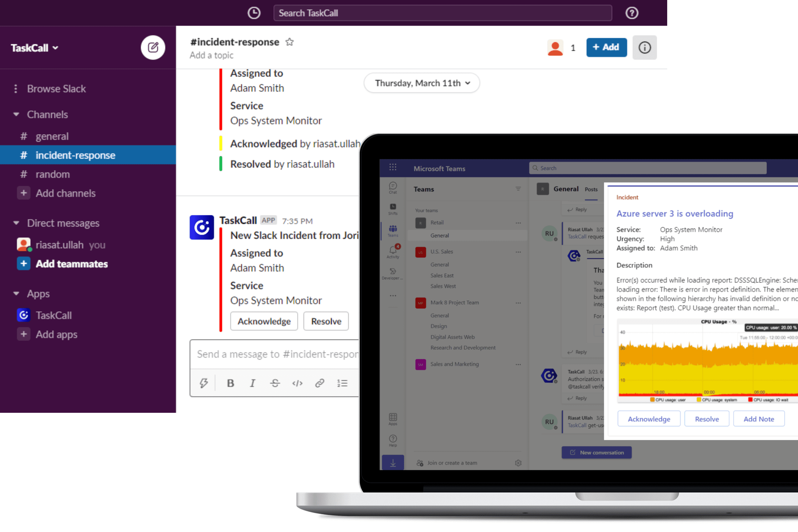798x532 pixels.
Task: Acknowledge the Slack incident
Action: [x=264, y=321]
